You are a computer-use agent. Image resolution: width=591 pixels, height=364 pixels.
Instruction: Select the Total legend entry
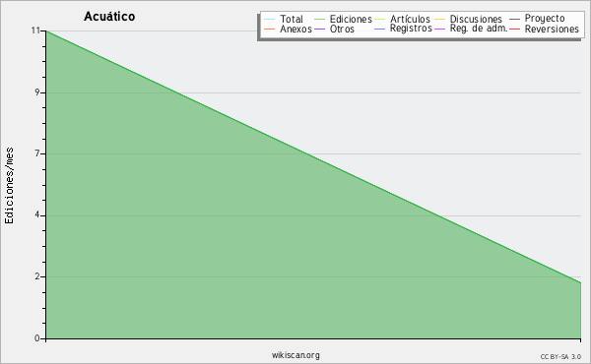click(x=284, y=19)
